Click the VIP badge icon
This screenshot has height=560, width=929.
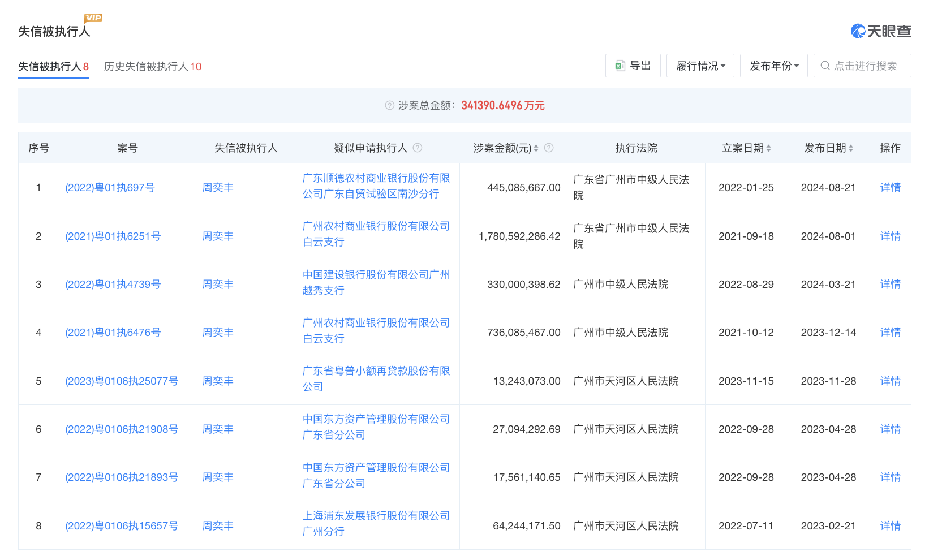point(93,18)
